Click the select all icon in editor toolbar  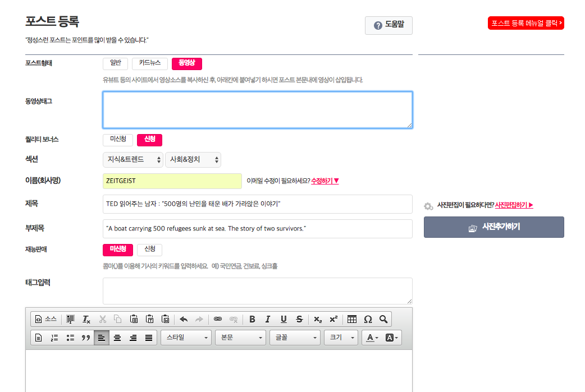[x=70, y=319]
